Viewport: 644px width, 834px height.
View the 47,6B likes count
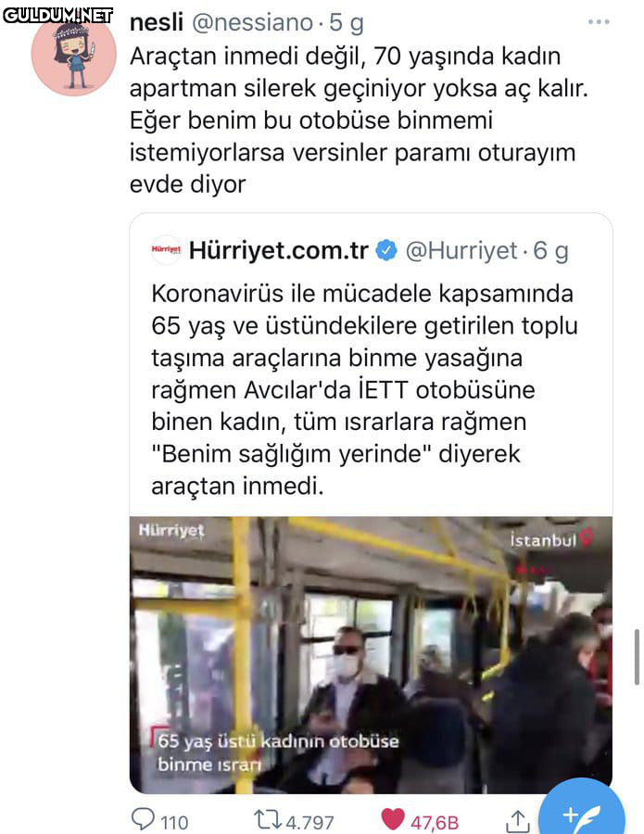tap(435, 822)
